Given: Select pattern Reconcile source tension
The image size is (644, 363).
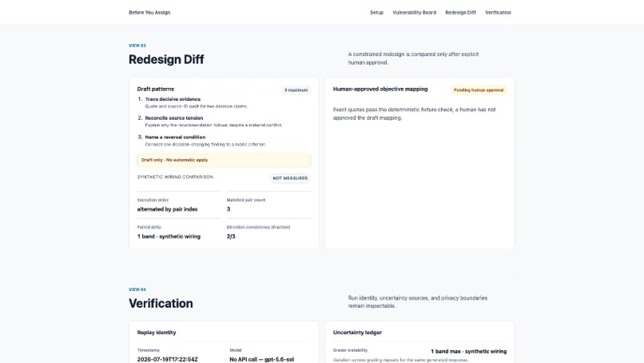Looking at the screenshot, I should [x=173, y=118].
